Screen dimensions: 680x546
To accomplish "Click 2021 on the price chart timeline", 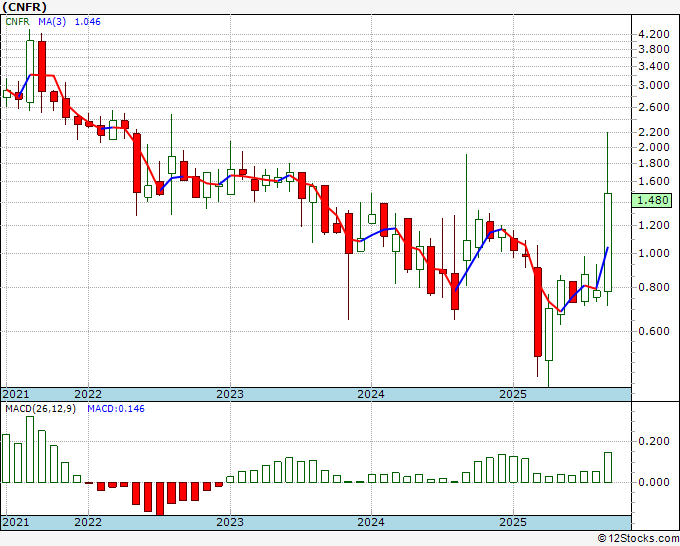I will 16,394.
